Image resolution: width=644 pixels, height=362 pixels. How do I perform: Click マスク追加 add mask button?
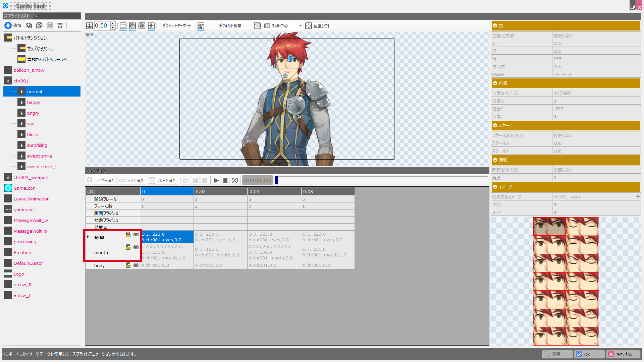point(132,180)
